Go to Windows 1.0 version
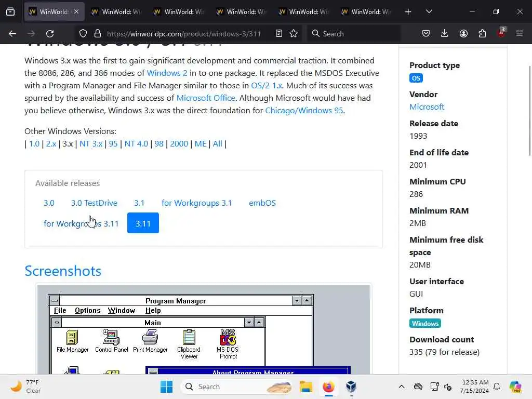 (x=34, y=144)
